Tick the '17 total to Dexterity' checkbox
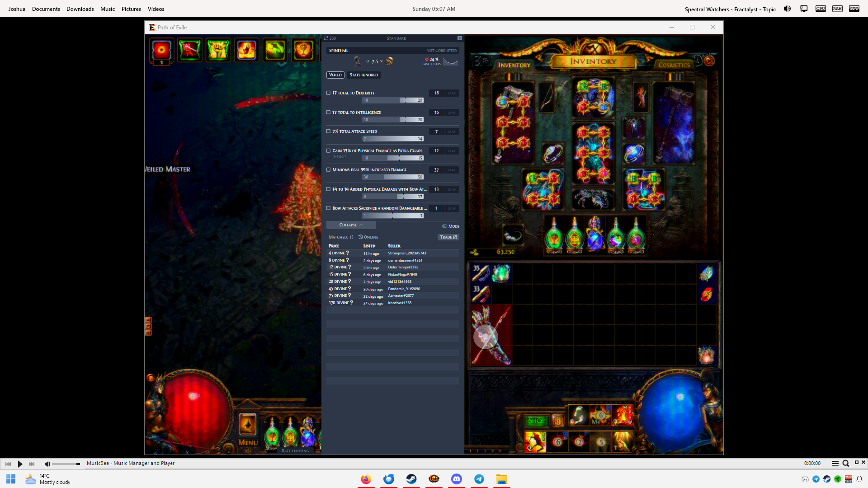This screenshot has width=868, height=488. (328, 93)
